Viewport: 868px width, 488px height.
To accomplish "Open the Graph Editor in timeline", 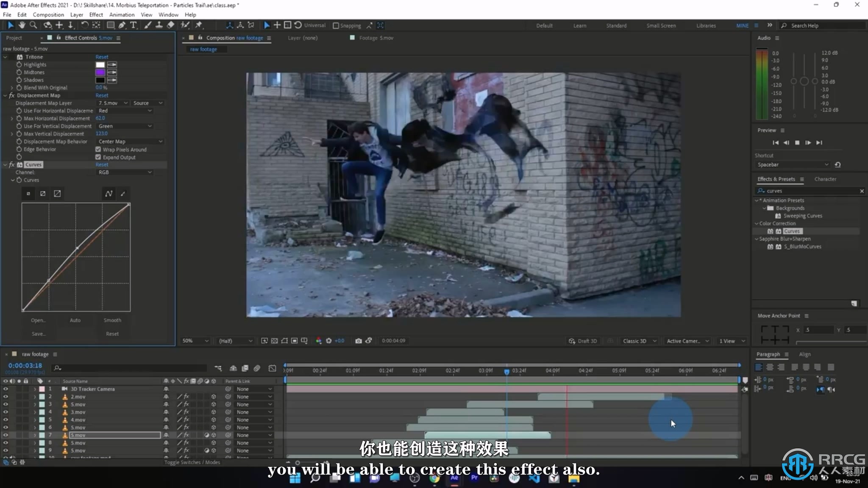I will [273, 368].
